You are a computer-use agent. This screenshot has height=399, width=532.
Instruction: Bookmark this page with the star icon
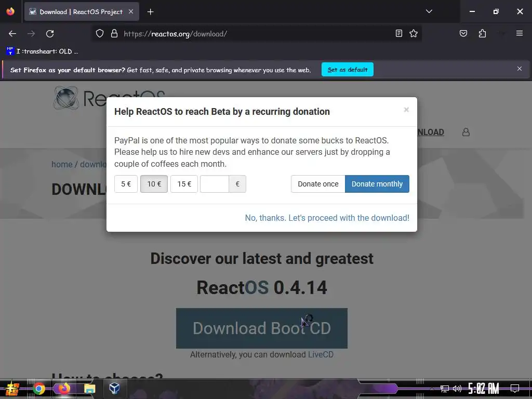(413, 33)
